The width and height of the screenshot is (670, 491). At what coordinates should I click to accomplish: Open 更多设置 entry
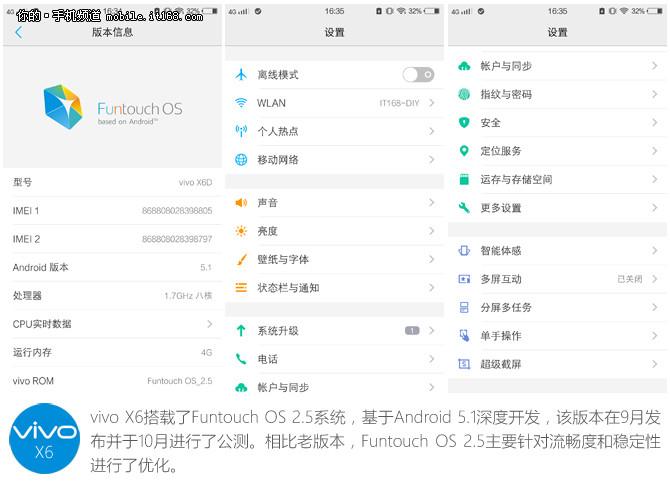coord(558,208)
